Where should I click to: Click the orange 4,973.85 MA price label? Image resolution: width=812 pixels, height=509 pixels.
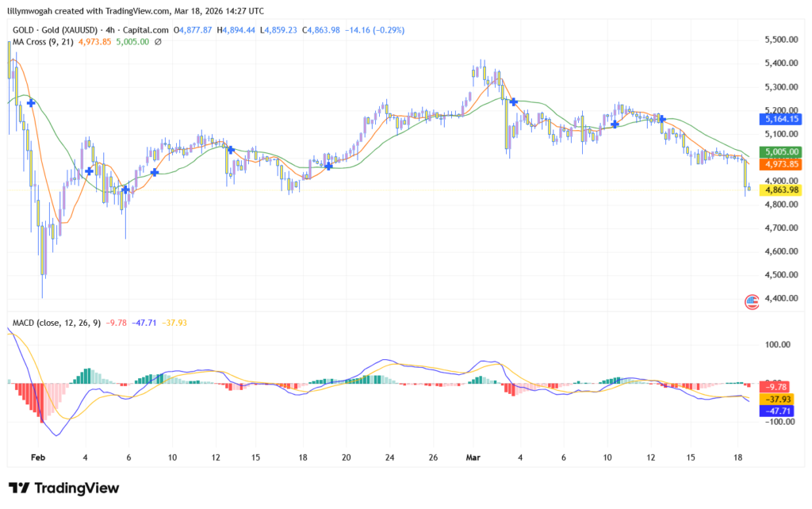pyautogui.click(x=781, y=164)
